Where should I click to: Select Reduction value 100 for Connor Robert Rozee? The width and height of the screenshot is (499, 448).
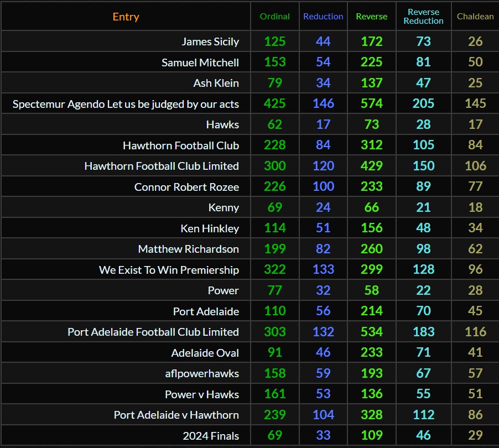point(323,186)
